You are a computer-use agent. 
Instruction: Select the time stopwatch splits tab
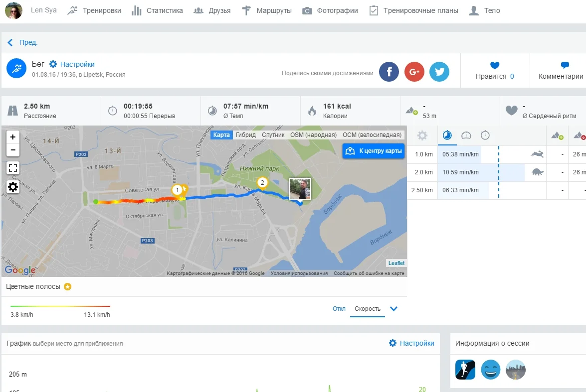coord(485,135)
